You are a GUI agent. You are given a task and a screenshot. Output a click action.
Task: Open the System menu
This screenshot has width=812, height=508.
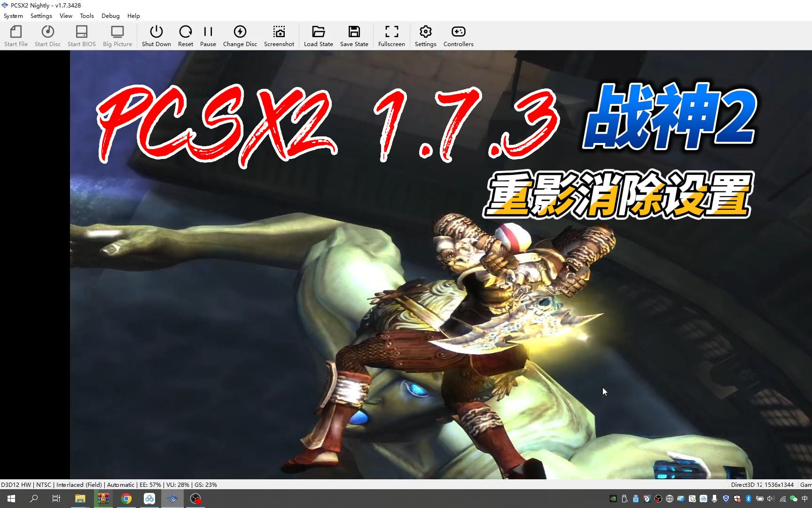point(13,16)
